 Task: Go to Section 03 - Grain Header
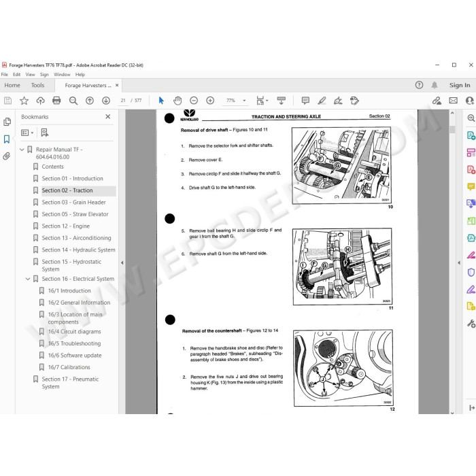click(x=73, y=202)
